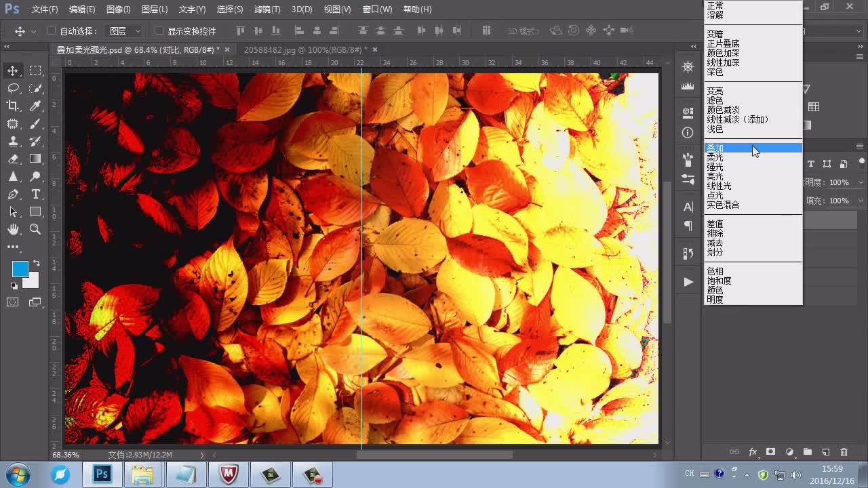Screen dimensions: 868x488
Task: Choose 明度 (Luminosity) blend mode
Action: click(x=715, y=300)
